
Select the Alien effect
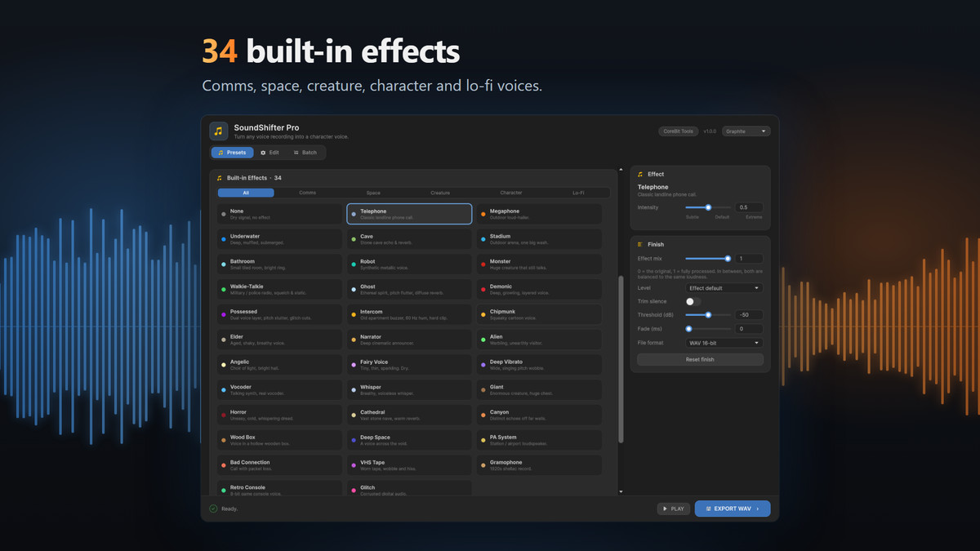(539, 340)
